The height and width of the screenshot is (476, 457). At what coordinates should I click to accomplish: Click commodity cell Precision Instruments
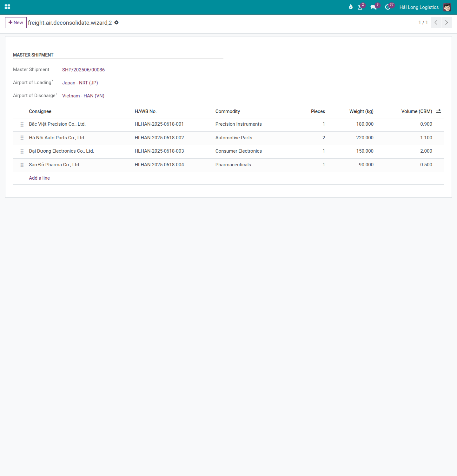pos(239,124)
